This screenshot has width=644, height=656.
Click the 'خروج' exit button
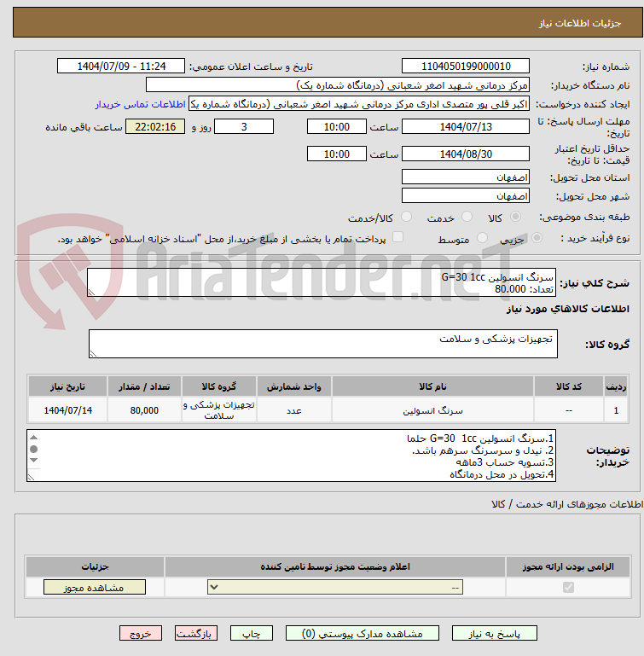point(141,634)
